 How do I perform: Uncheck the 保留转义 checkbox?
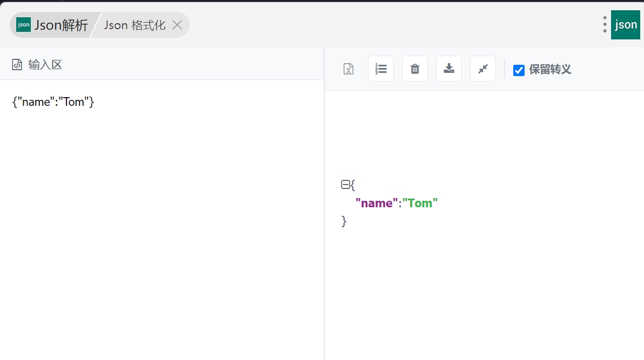(519, 70)
